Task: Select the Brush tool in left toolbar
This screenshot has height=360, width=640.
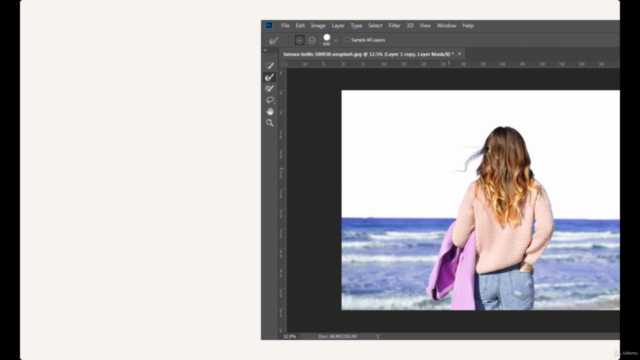Action: pos(270,88)
